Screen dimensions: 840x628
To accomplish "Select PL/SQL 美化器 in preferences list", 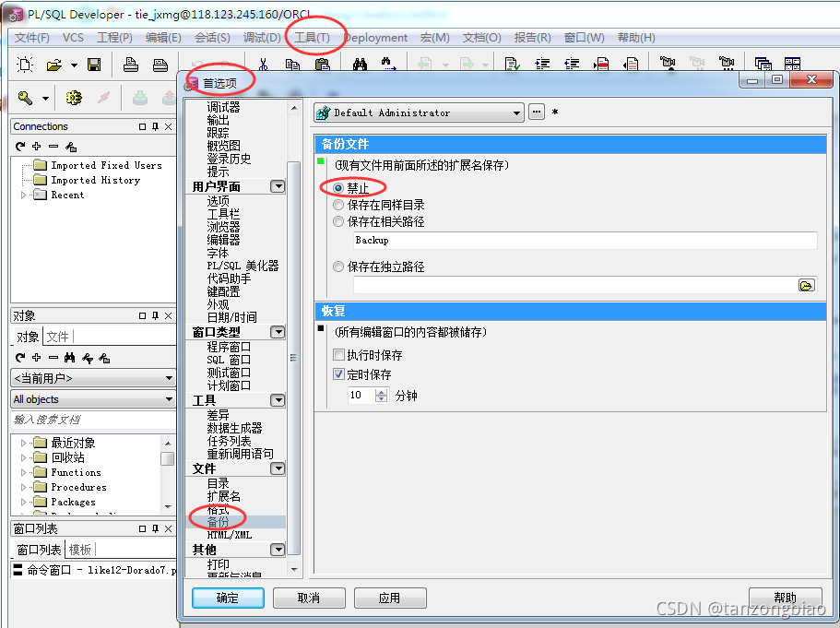I will point(243,266).
